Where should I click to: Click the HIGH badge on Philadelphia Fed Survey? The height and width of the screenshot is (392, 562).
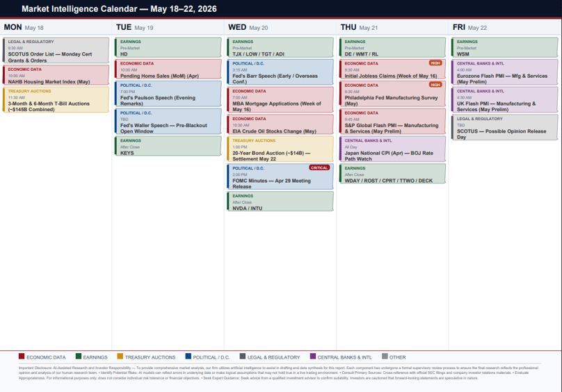435,85
